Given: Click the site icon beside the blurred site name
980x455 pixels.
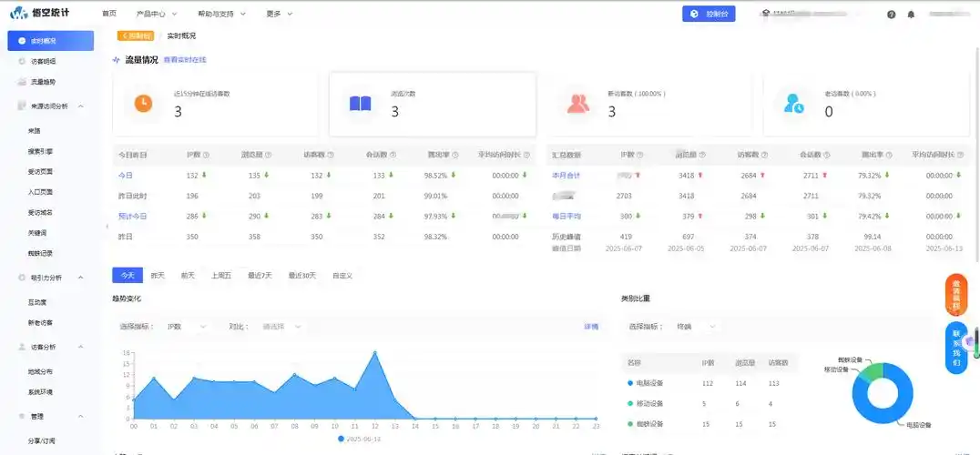Looking at the screenshot, I should tap(766, 13).
